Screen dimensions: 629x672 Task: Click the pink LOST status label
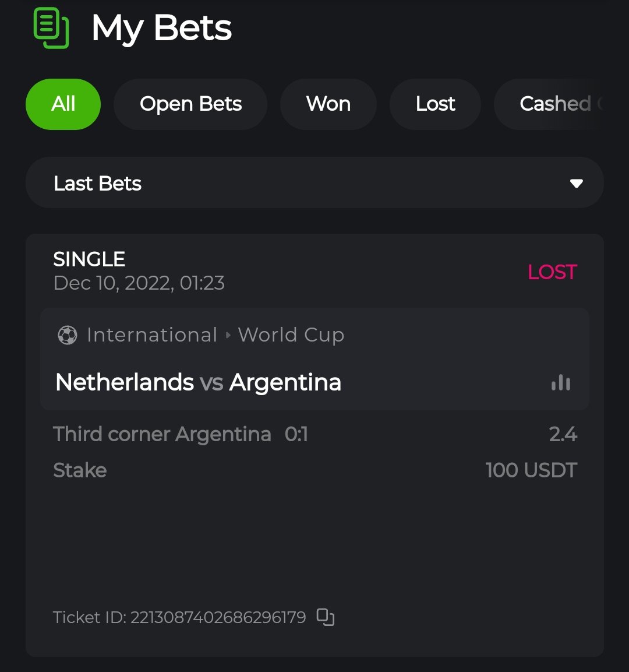pos(552,272)
